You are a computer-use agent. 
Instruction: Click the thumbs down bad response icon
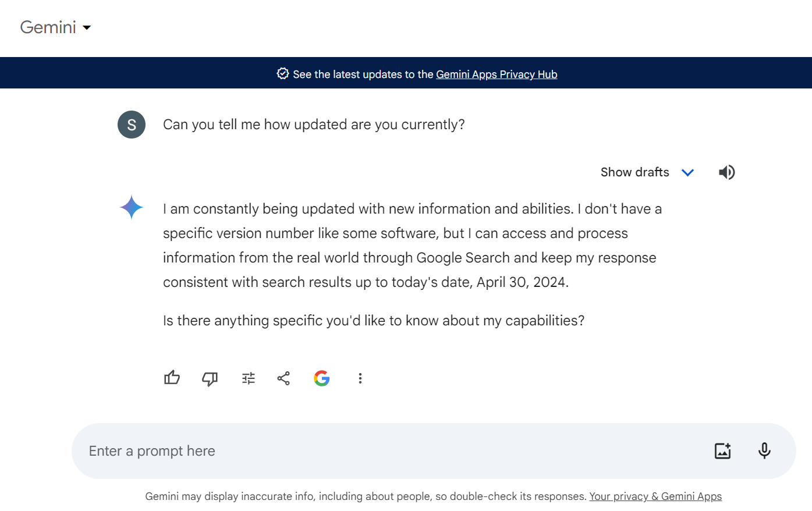[x=210, y=379]
